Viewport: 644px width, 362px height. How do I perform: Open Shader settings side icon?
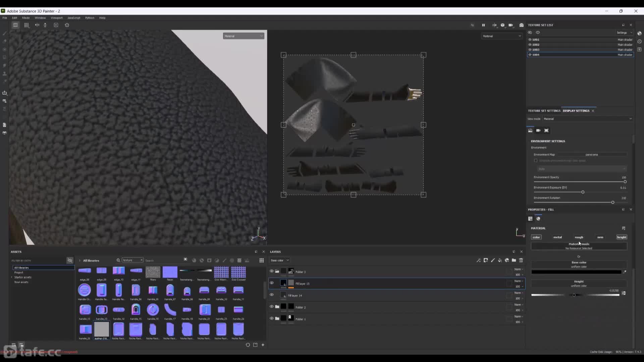click(639, 33)
